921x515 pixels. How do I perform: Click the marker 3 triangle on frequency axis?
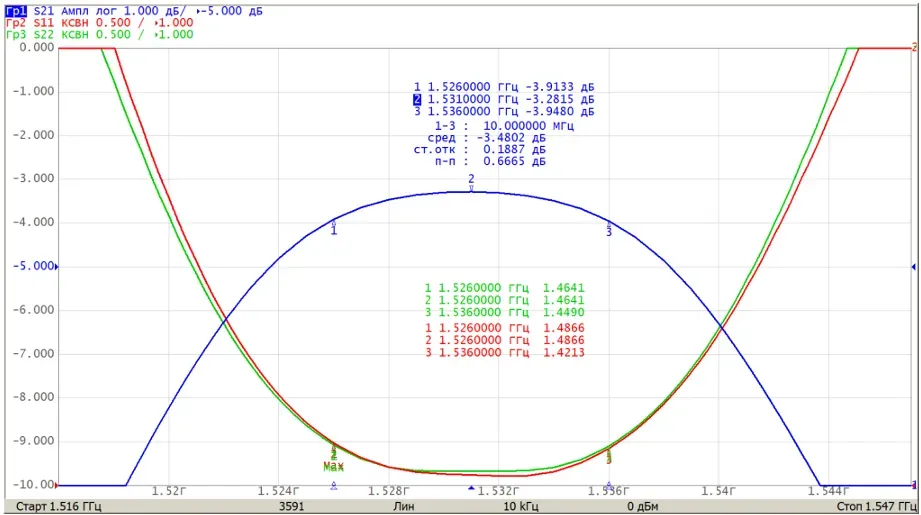click(609, 486)
